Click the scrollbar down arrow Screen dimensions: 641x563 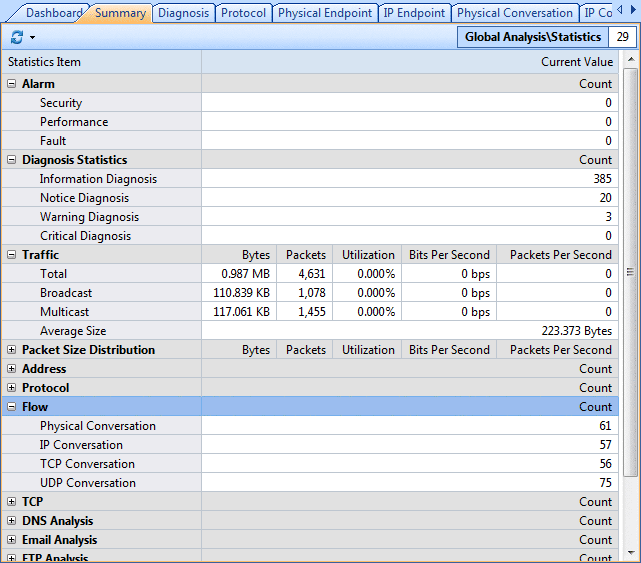point(631,552)
